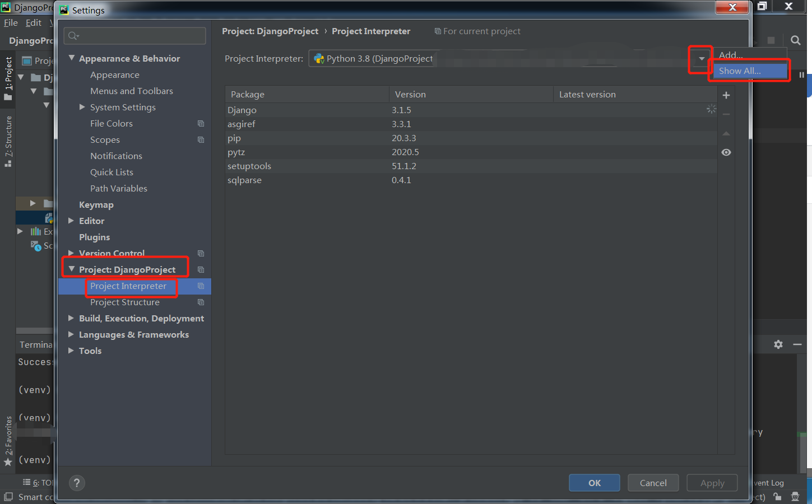The height and width of the screenshot is (504, 812).
Task: Click the icon beside Project: DjangoProject row
Action: [x=201, y=269]
